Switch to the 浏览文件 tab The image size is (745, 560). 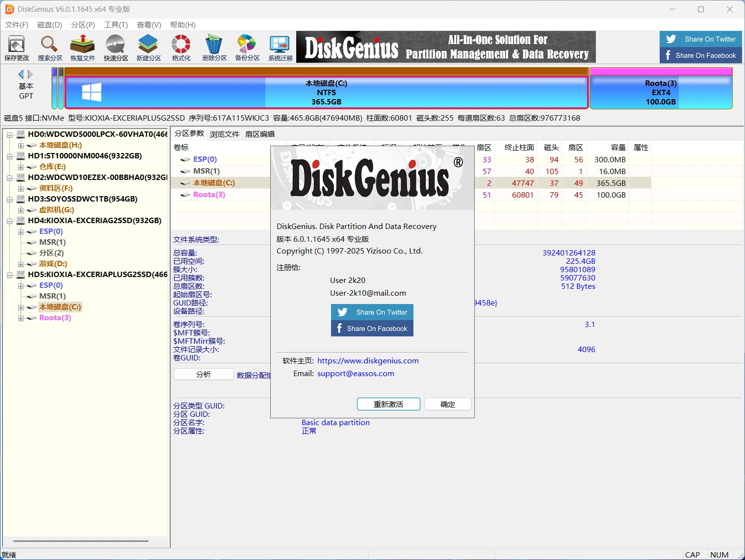tap(225, 134)
